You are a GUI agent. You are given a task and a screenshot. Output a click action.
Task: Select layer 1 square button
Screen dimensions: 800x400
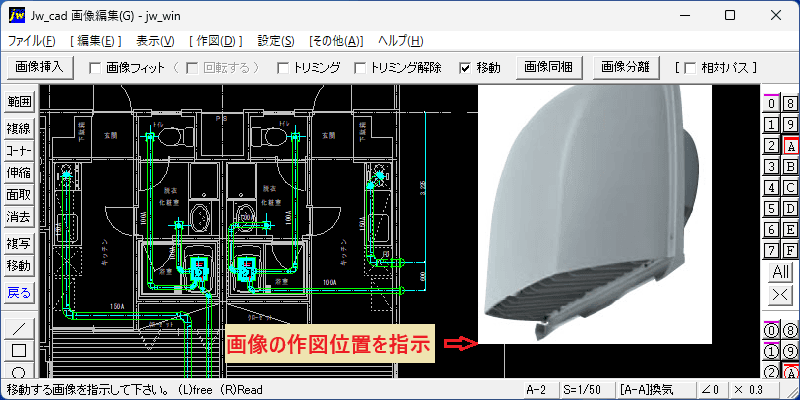[x=771, y=125]
